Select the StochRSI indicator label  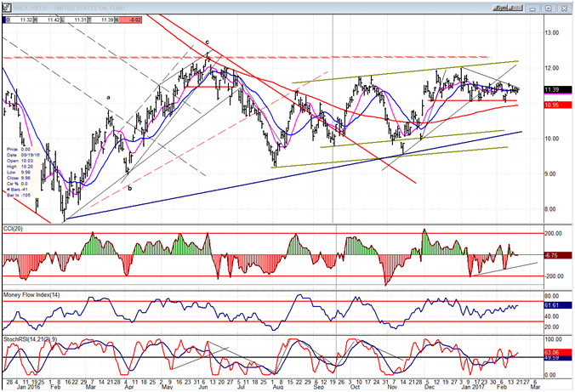pos(30,339)
